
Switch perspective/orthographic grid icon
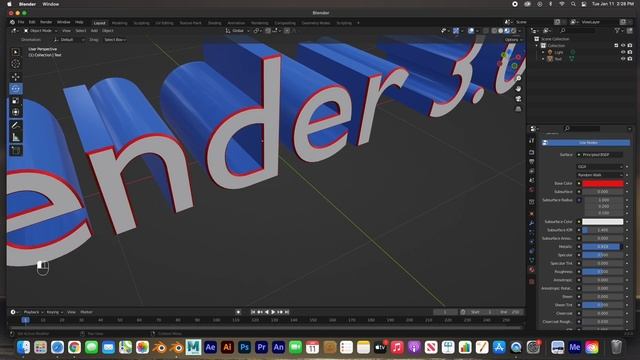pos(518,109)
